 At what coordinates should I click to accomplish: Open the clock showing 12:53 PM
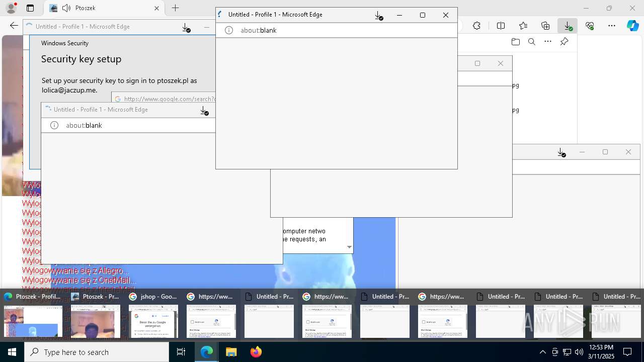[601, 352]
